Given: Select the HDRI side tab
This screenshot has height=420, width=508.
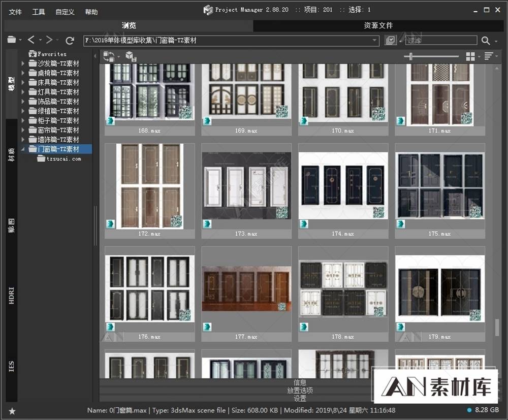Looking at the screenshot, I should [x=12, y=296].
